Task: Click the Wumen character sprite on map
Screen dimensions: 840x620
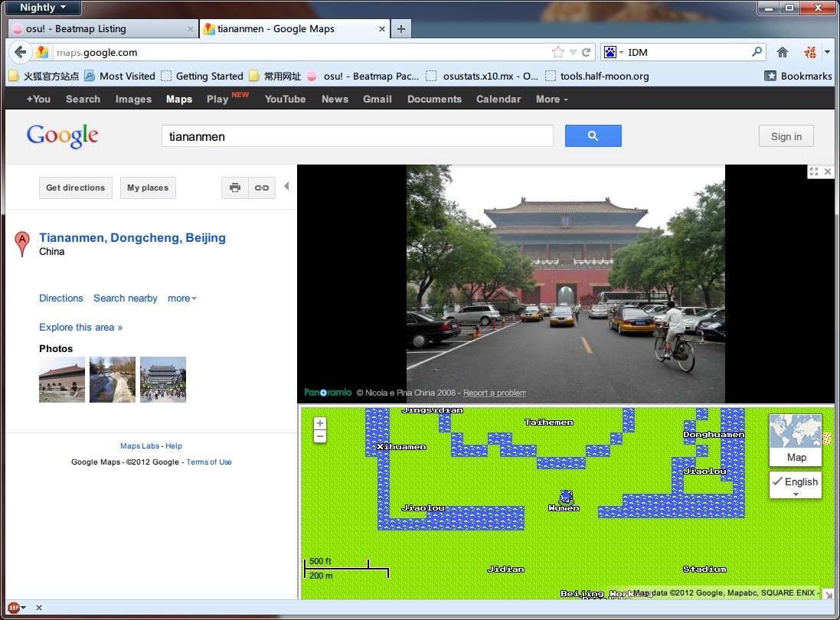Action: 566,497
